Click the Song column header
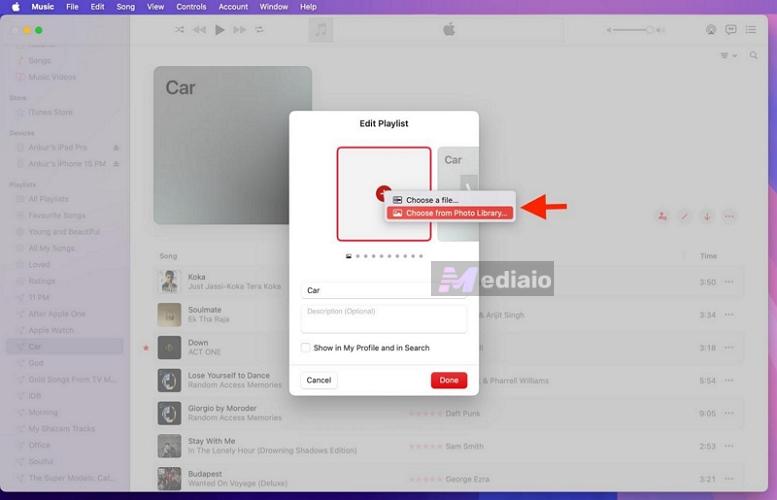 tap(168, 256)
